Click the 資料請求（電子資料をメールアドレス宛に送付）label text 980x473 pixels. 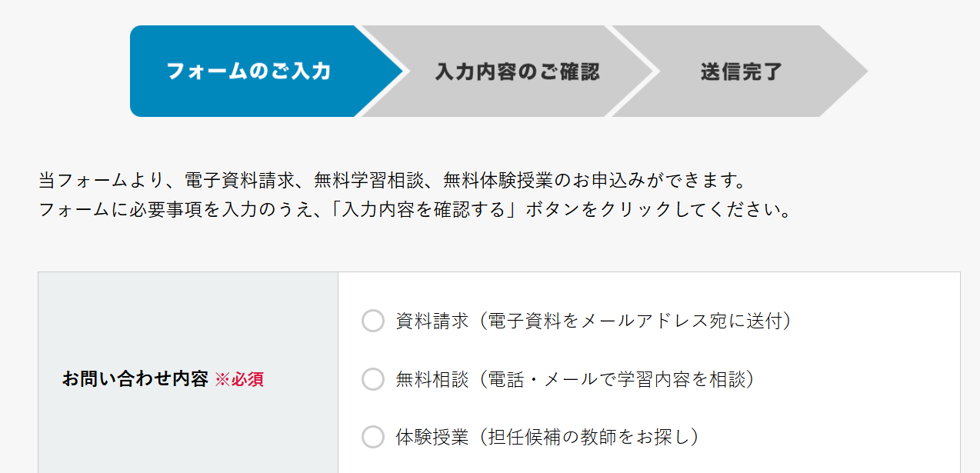593,321
